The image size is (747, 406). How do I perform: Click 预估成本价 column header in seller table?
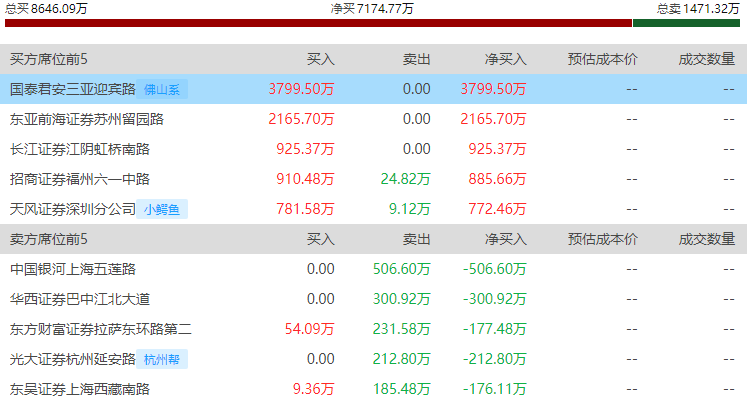tap(603, 239)
